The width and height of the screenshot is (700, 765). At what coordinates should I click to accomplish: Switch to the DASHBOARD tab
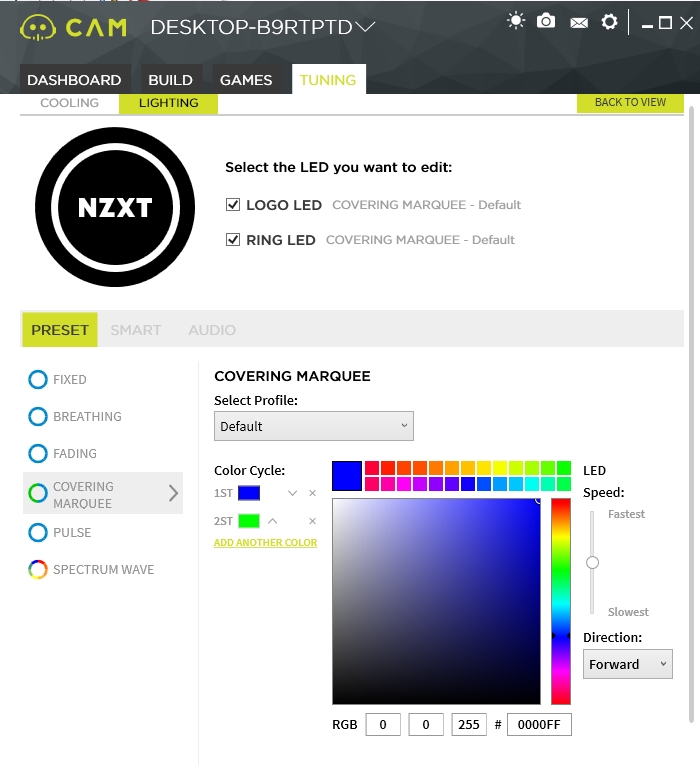[74, 80]
